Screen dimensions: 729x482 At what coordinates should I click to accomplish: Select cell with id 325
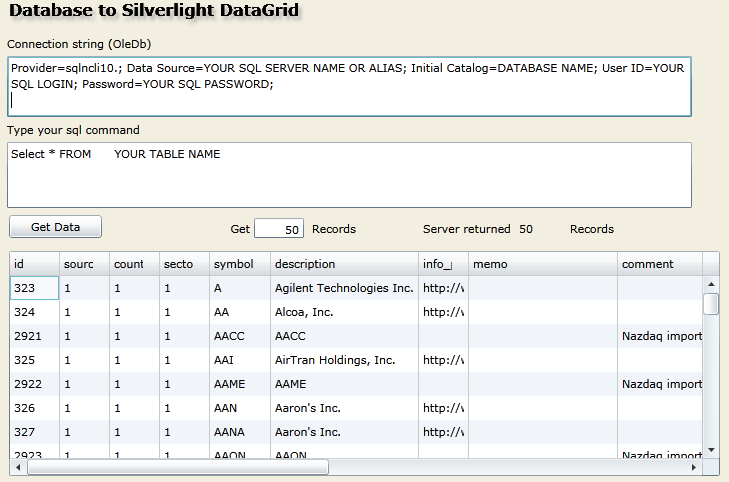tap(34, 360)
